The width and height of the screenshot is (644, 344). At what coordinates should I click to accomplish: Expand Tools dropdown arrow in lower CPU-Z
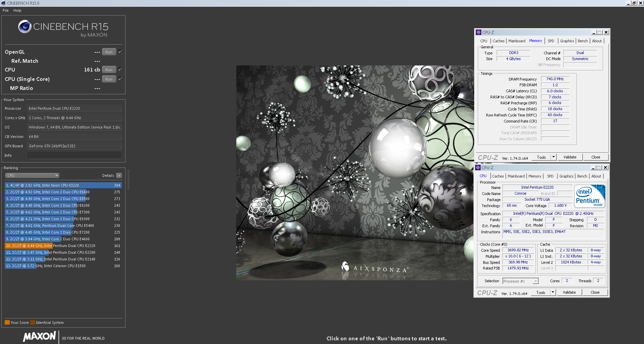click(x=553, y=292)
